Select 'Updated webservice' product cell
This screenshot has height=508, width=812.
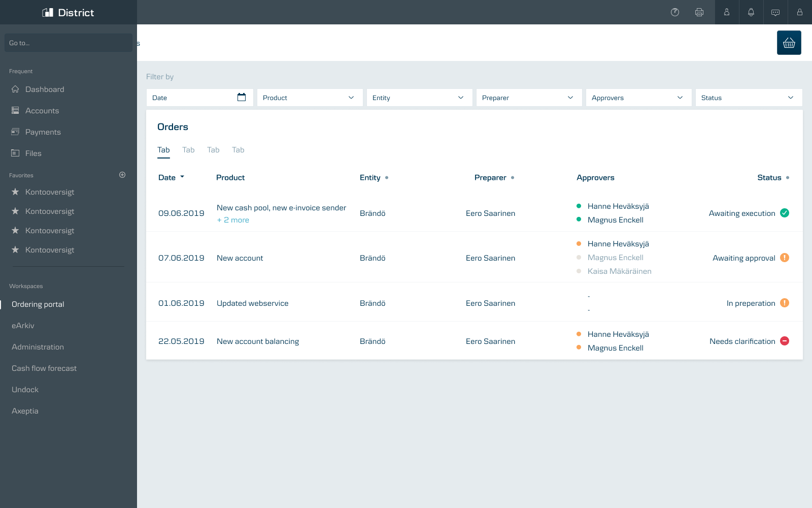[x=252, y=303]
